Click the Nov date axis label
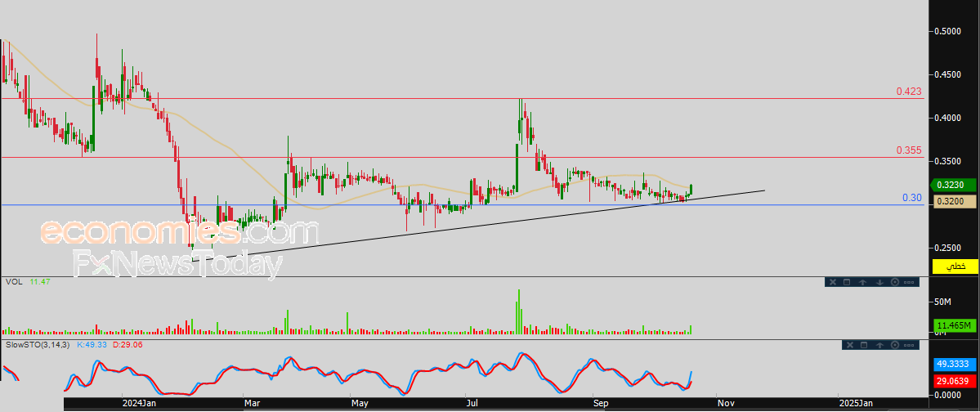This screenshot has width=980, height=412. [x=726, y=404]
